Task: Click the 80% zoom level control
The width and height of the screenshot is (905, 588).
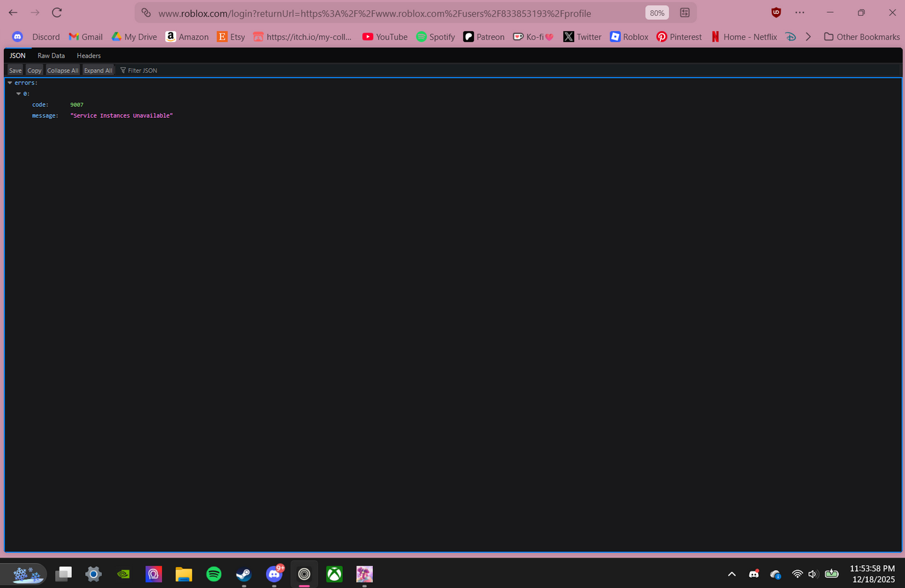Action: coord(656,12)
